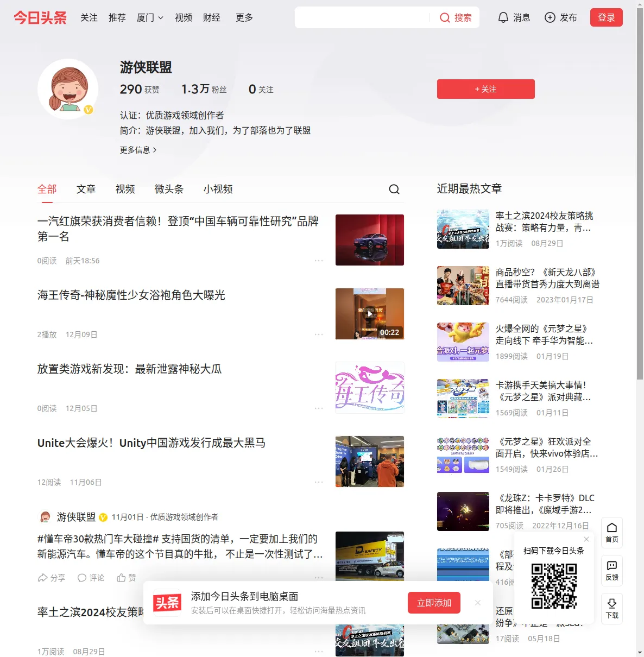Image resolution: width=644 pixels, height=657 pixels.
Task: Open 海王传奇-神秘魔性少女浴袍角色大曝光
Action: point(131,295)
